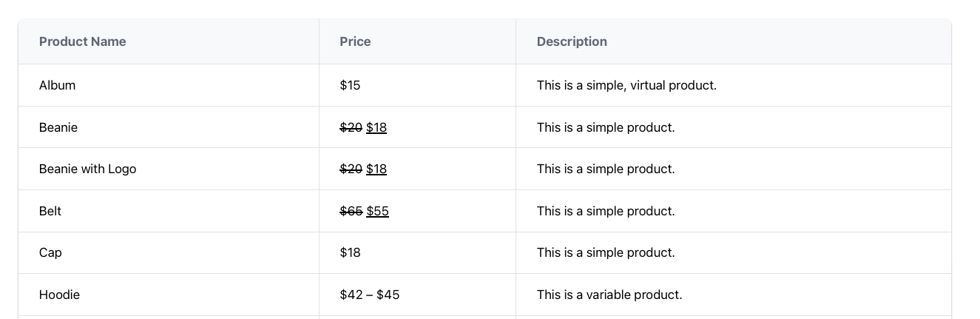This screenshot has height=319, width=980.
Task: Select the Cap product name
Action: [50, 252]
